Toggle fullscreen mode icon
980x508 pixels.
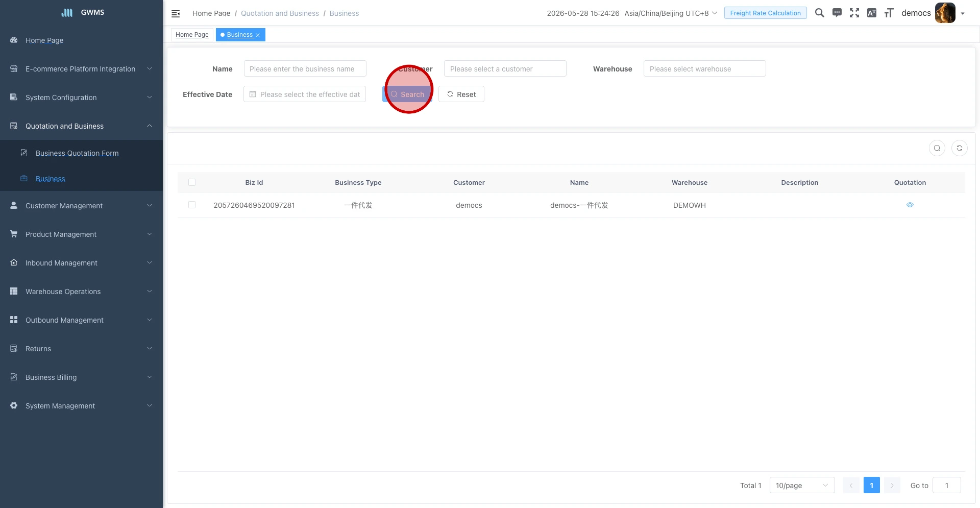point(854,13)
